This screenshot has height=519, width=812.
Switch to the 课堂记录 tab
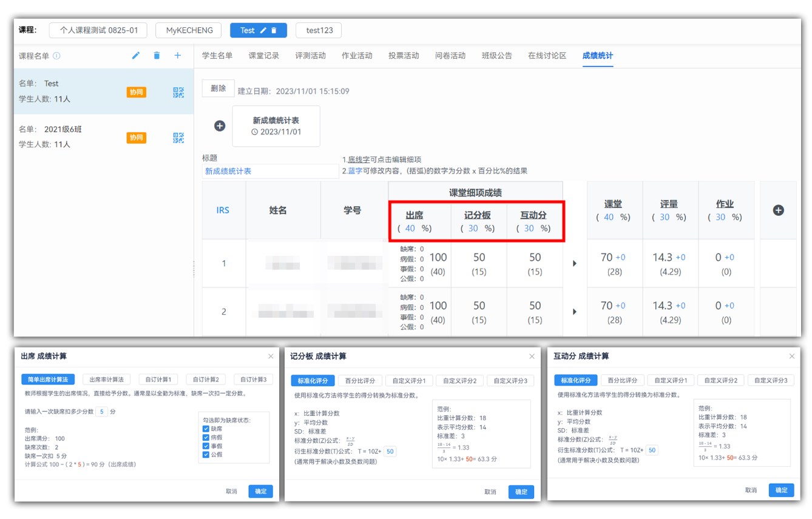pos(263,56)
